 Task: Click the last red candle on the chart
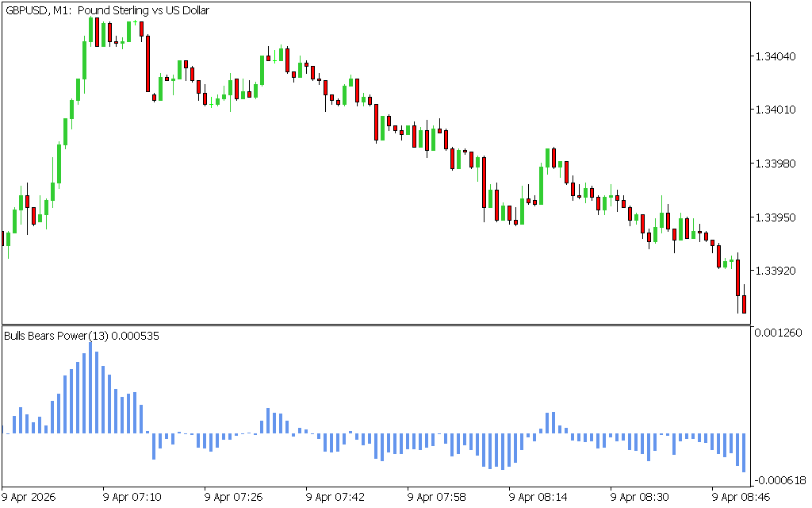[x=744, y=303]
